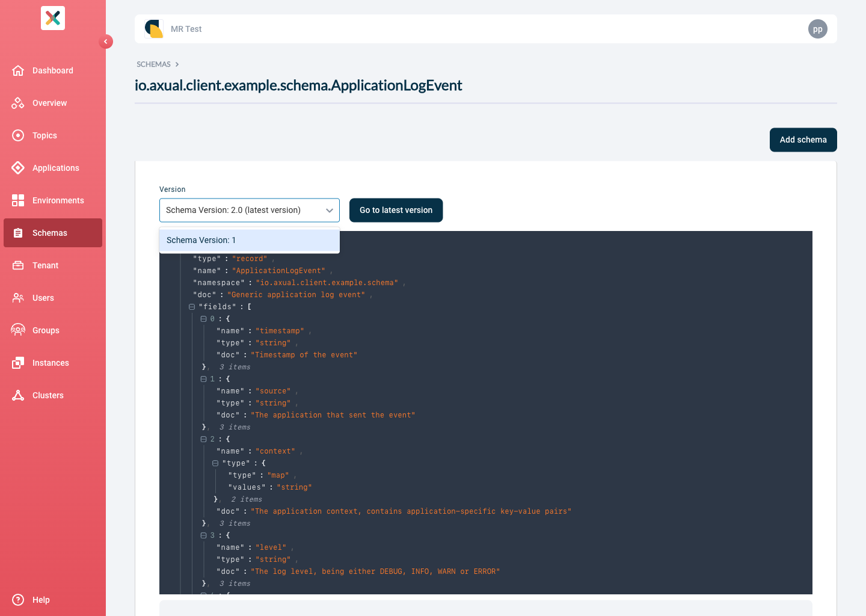Viewport: 866px width, 616px height.
Task: Open the Environments grid icon
Action: pyautogui.click(x=19, y=200)
